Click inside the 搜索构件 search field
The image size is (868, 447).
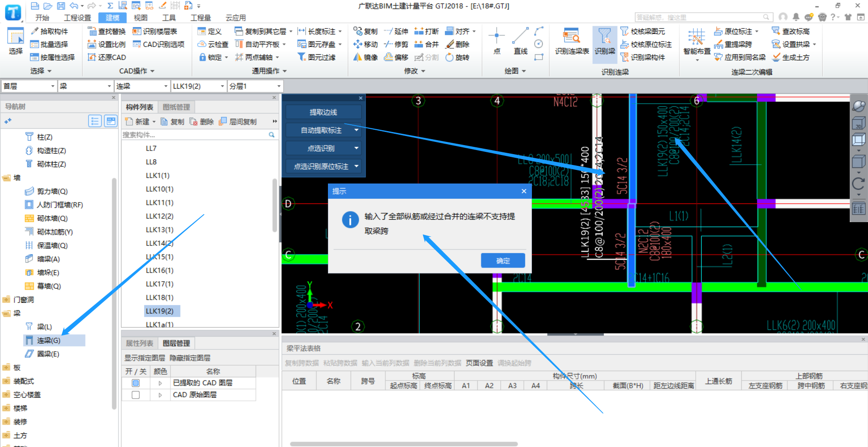tap(194, 135)
